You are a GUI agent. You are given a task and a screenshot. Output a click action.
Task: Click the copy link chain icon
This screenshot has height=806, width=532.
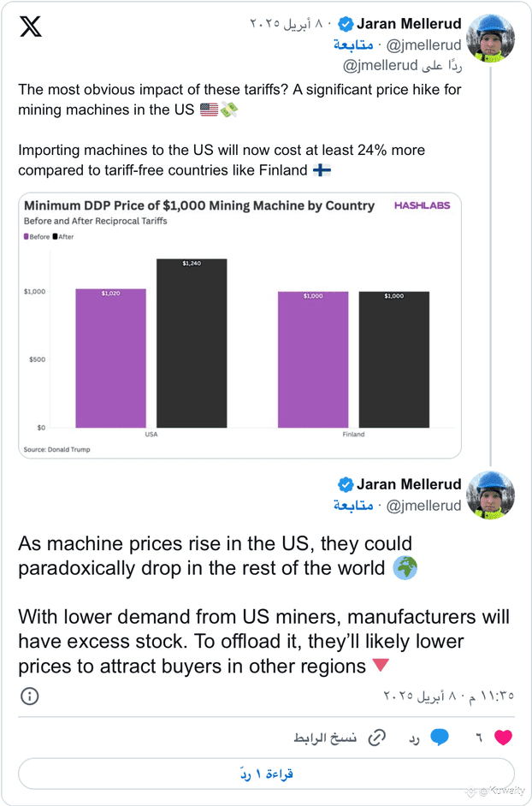coord(376,738)
